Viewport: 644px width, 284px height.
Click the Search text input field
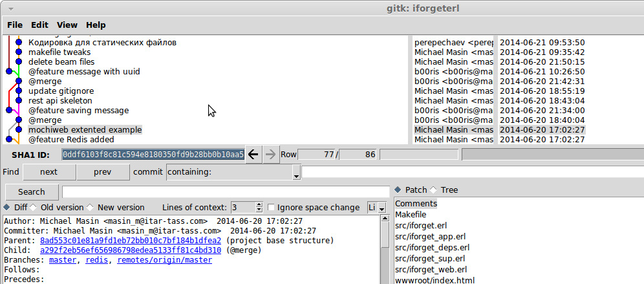pos(226,192)
